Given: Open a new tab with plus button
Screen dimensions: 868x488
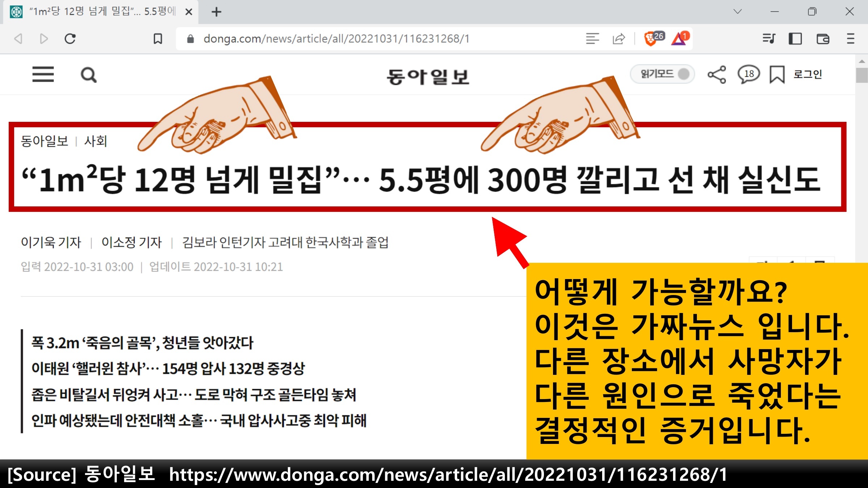Looking at the screenshot, I should (x=216, y=12).
